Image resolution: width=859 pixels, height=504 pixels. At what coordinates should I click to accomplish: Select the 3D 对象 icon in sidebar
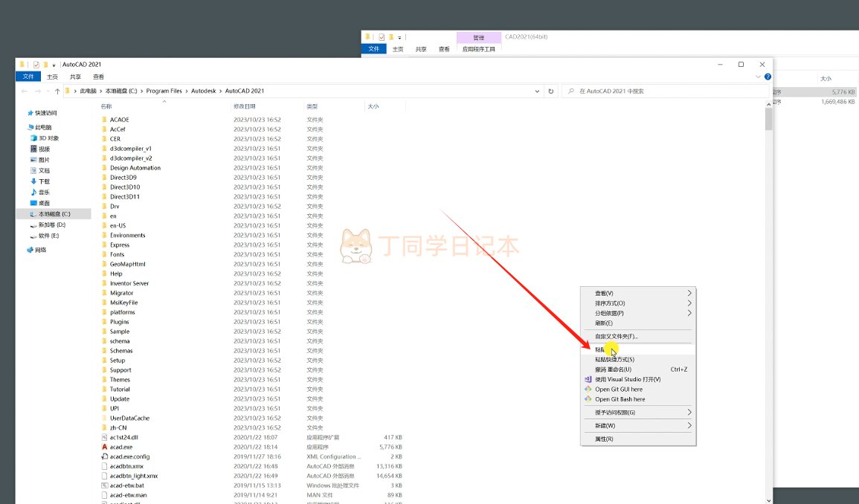pos(33,138)
